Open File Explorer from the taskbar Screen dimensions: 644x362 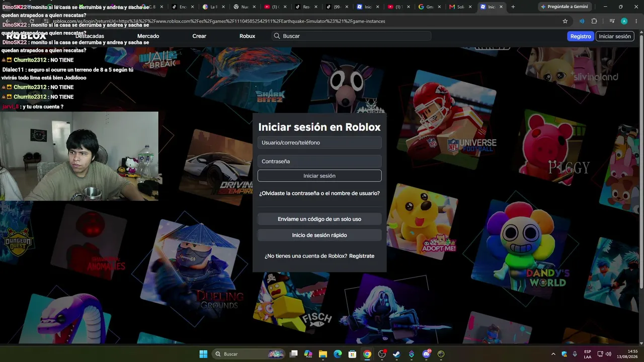tap(323, 354)
